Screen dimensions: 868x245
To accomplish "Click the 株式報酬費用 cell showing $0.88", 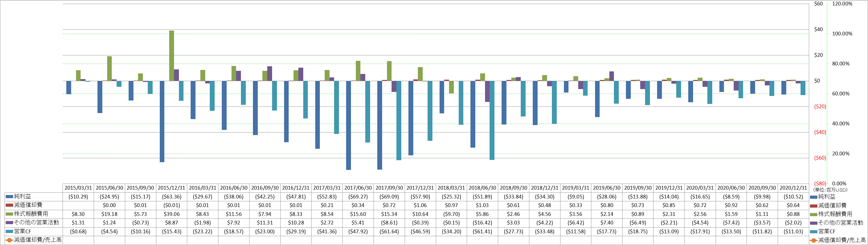I will (793, 214).
